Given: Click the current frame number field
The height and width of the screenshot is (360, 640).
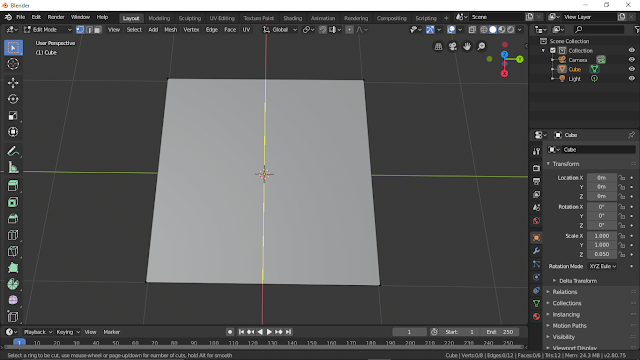Looking at the screenshot, I should coord(409,332).
